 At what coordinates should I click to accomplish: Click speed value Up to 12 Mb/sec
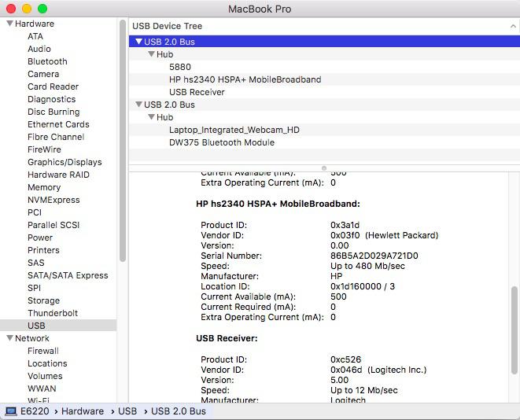363,390
